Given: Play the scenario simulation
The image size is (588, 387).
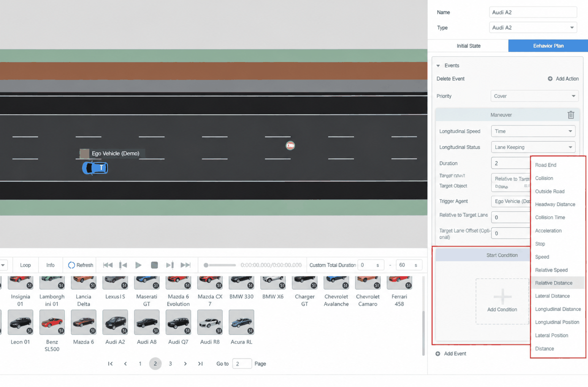Looking at the screenshot, I should pyautogui.click(x=138, y=265).
